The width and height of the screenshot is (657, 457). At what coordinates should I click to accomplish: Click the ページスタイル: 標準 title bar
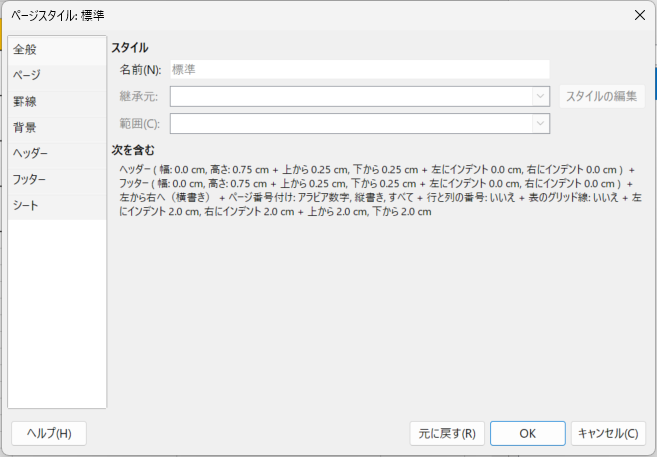[x=300, y=14]
